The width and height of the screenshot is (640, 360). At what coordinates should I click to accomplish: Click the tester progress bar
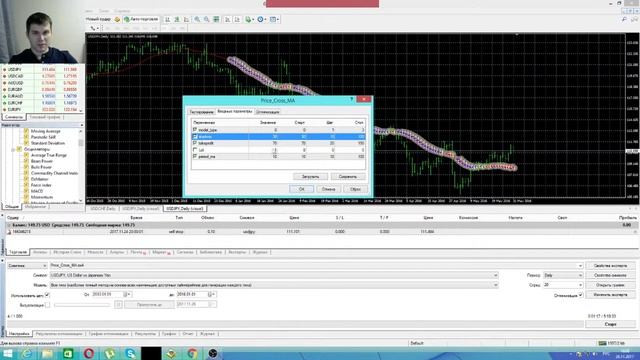click(x=295, y=324)
